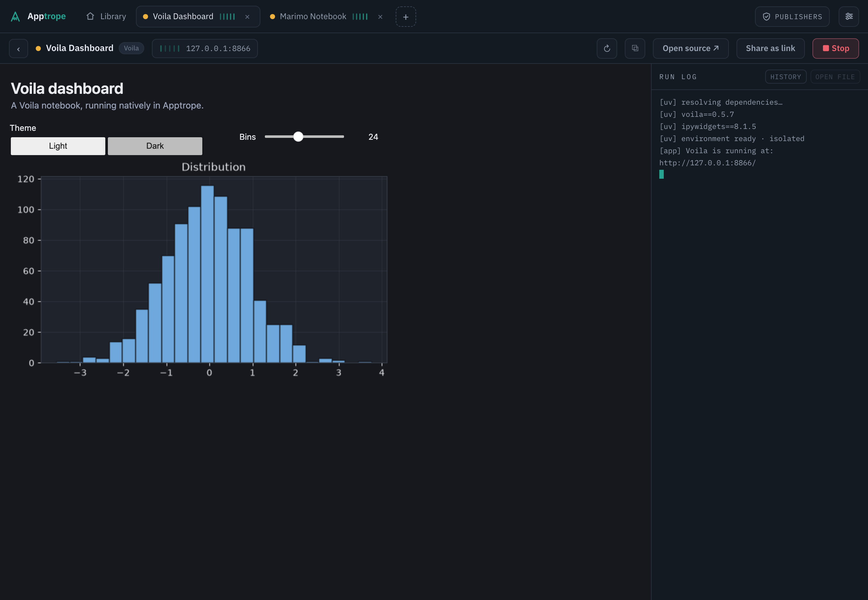Select the Light theme
This screenshot has width=868, height=600.
58,146
